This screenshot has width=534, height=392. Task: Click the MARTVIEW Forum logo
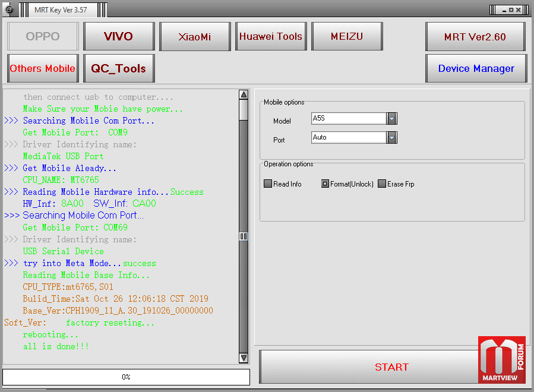point(501,360)
